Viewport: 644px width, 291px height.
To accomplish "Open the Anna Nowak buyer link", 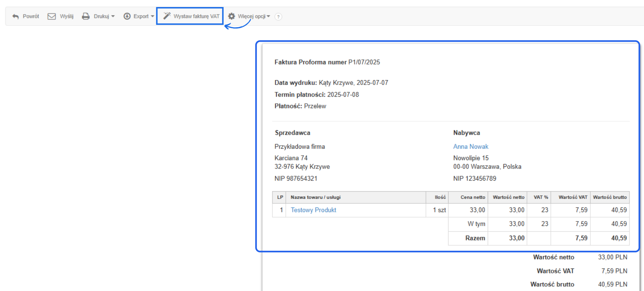I will [471, 147].
